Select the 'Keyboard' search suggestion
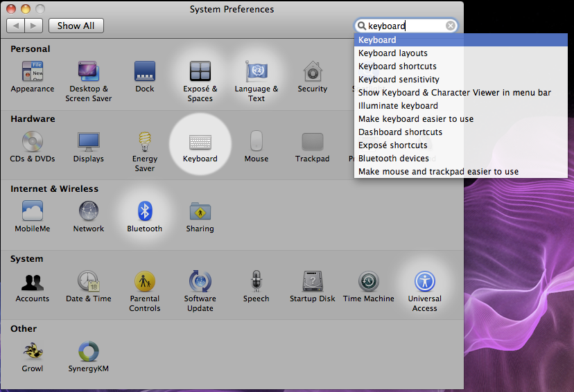Screen dimensions: 574x392 (461, 40)
